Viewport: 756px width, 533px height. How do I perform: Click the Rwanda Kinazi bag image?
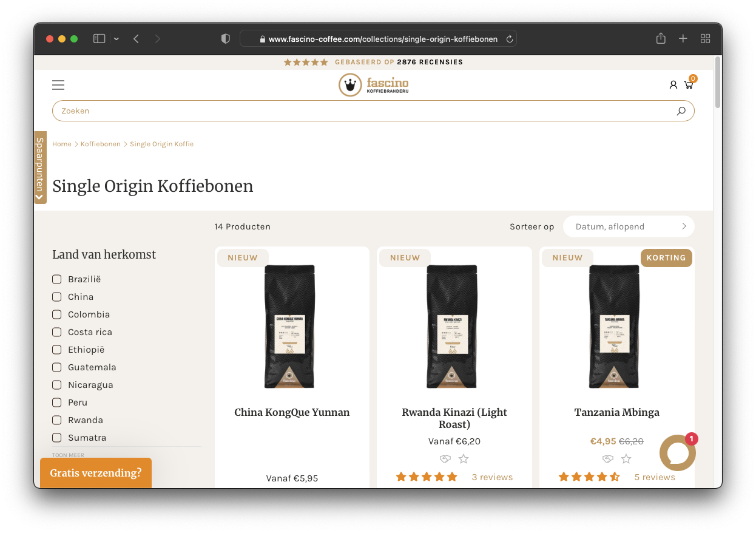[x=451, y=327]
